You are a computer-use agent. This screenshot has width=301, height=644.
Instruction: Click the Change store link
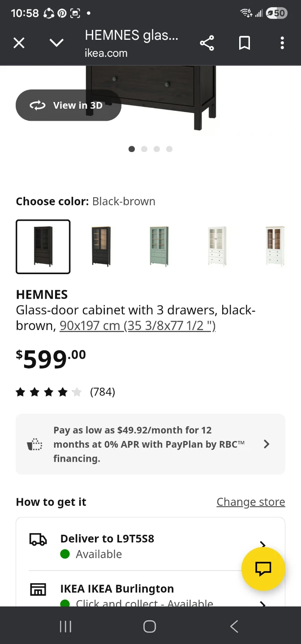pos(250,502)
